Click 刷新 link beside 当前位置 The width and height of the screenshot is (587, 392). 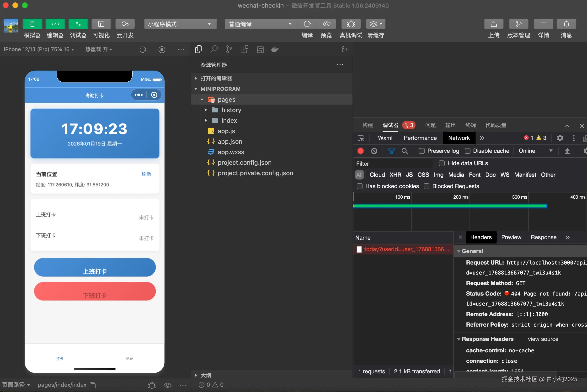[146, 174]
